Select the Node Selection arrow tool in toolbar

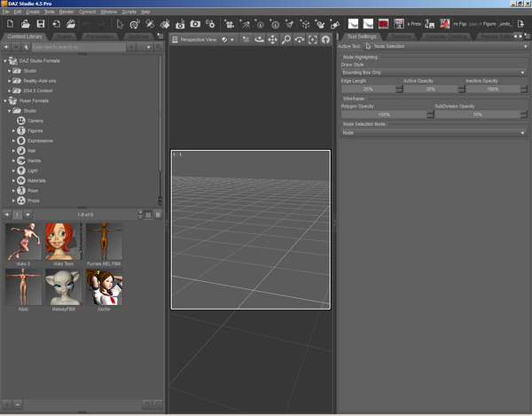[x=120, y=24]
